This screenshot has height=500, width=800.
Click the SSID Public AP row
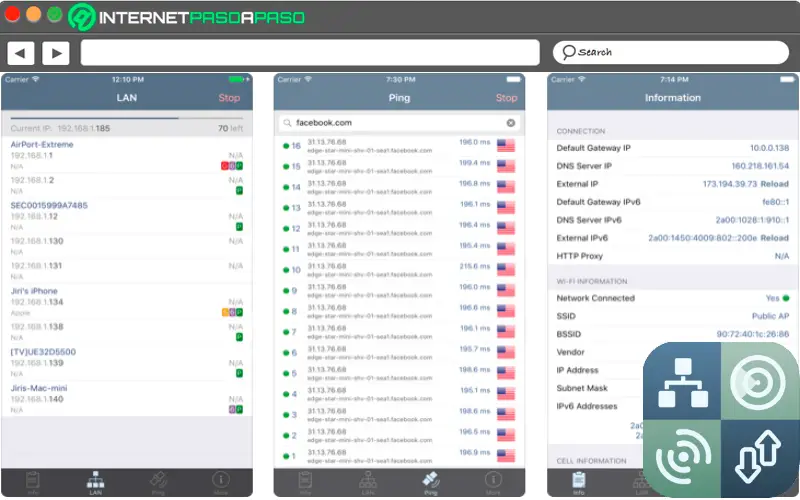click(672, 316)
